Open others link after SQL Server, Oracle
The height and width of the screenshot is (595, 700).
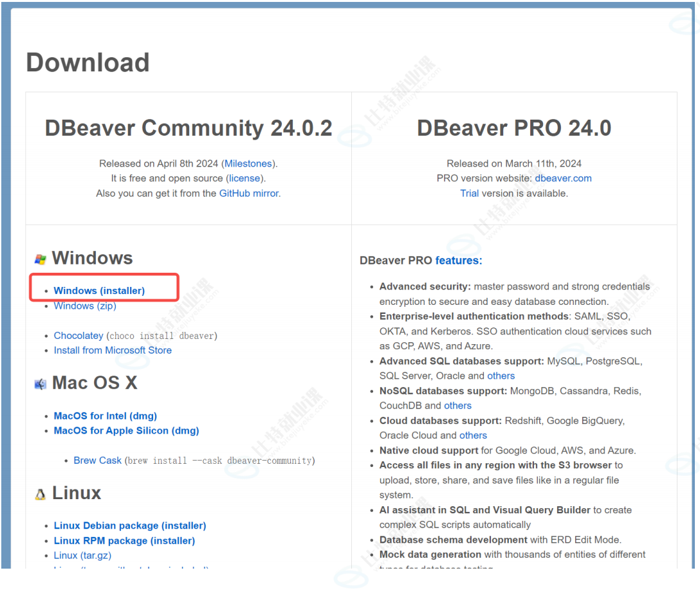point(501,376)
